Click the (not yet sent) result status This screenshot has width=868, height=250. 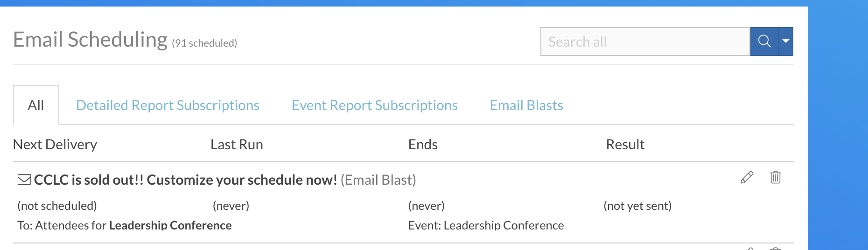pyautogui.click(x=637, y=206)
